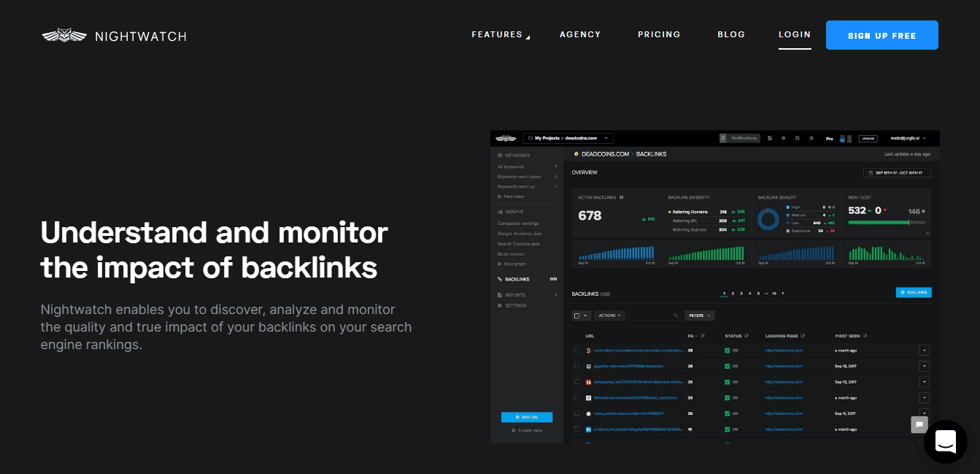Go to the next page using the pagination arrow
Image resolution: width=980 pixels, height=474 pixels.
tap(783, 293)
